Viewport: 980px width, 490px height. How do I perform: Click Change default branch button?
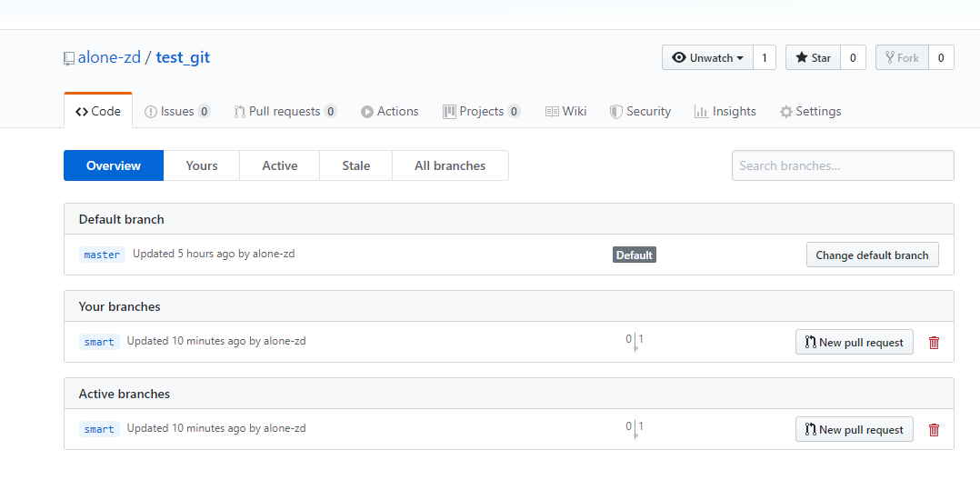[x=872, y=255]
